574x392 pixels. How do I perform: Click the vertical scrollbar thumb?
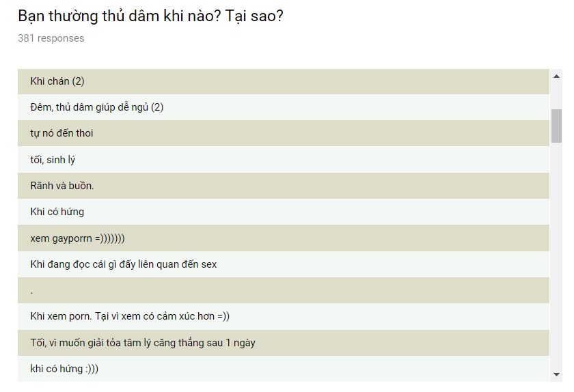(x=556, y=126)
